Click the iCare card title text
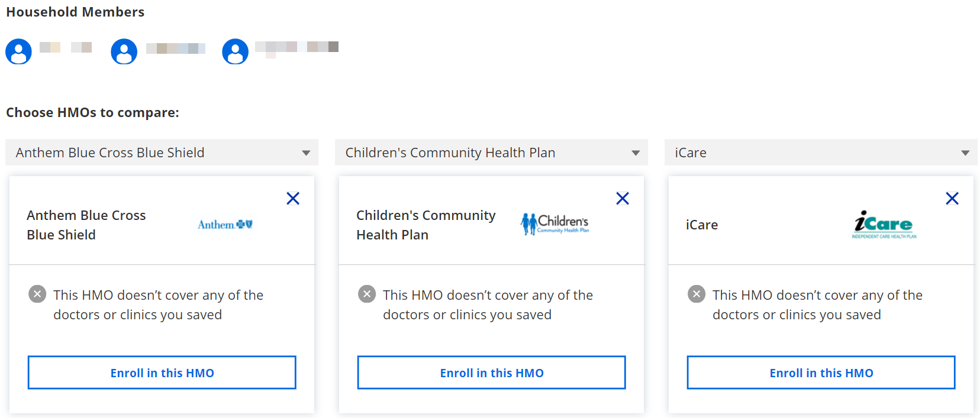 click(x=702, y=225)
